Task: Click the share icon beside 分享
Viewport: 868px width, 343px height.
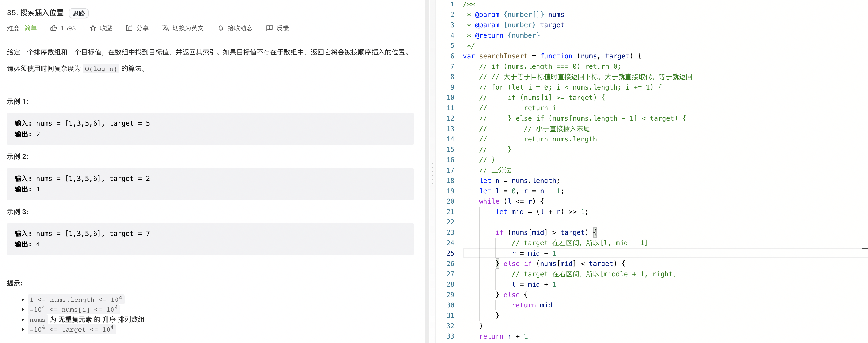Action: [129, 28]
